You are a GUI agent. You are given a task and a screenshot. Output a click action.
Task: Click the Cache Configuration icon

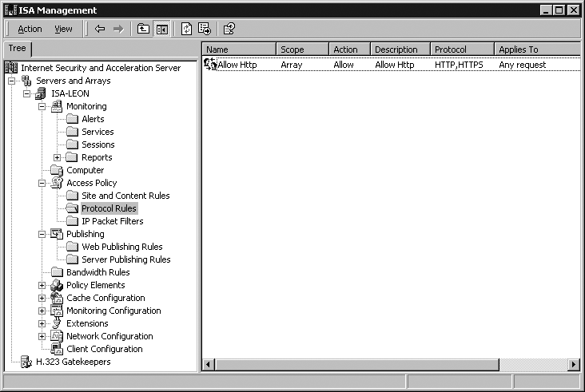[x=57, y=298]
